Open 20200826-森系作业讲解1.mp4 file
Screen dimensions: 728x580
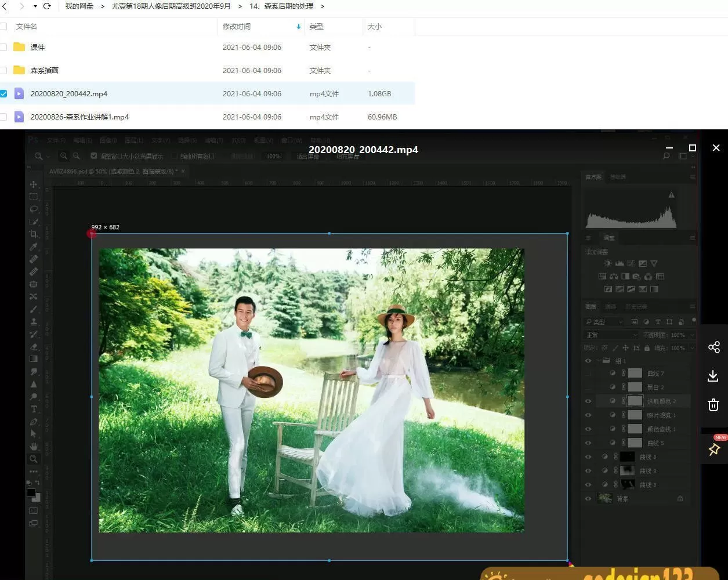coord(79,117)
